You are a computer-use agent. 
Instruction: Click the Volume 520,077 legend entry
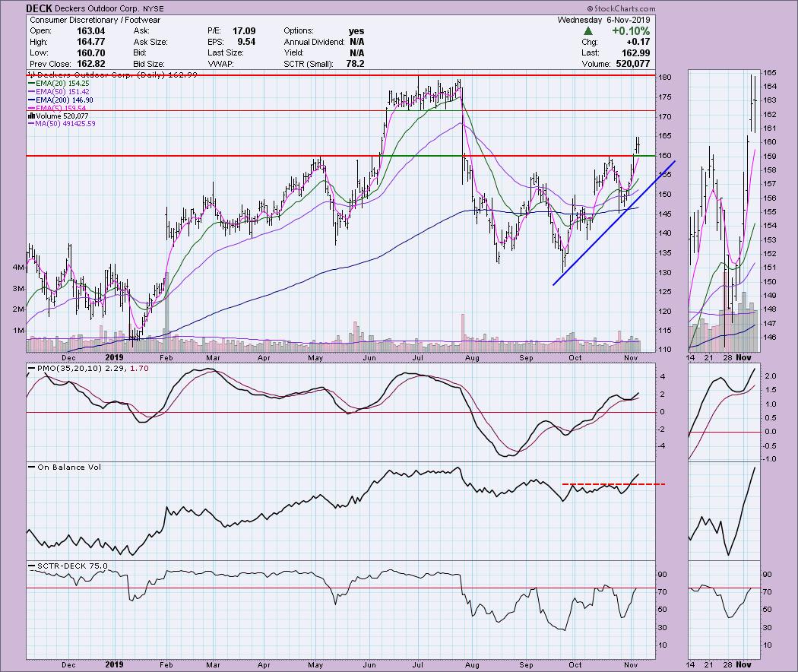click(x=58, y=116)
